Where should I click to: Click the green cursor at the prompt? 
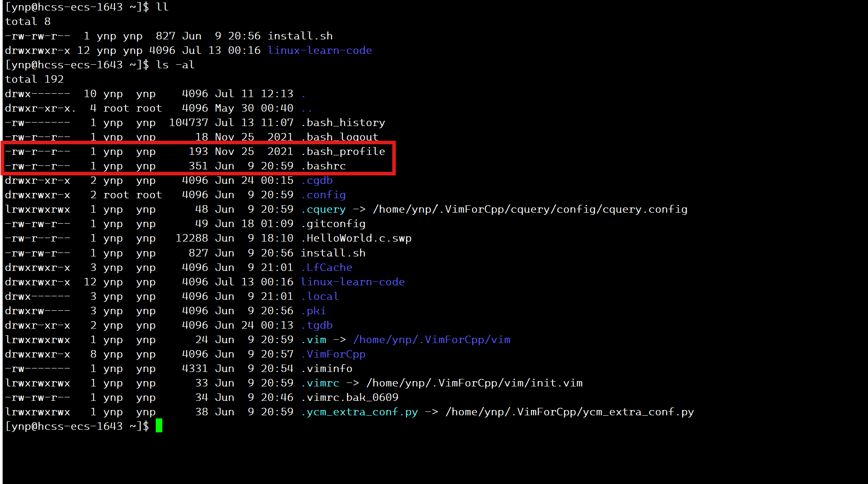tap(159, 426)
